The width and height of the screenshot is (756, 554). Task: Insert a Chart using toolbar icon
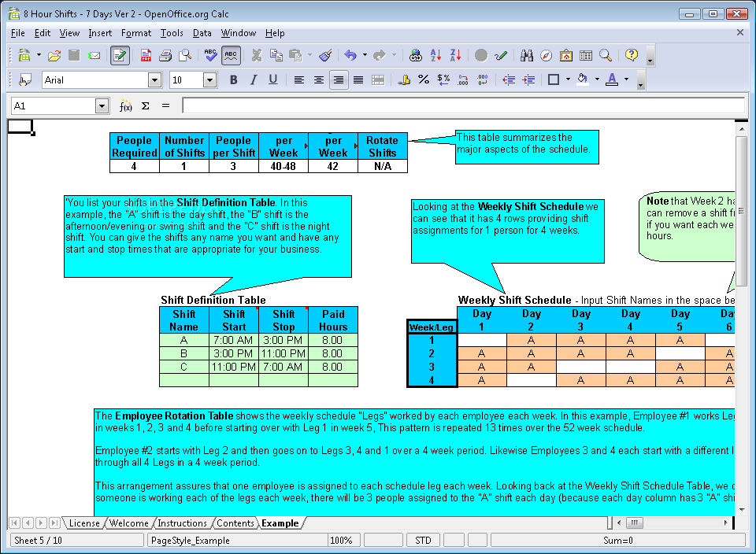480,55
